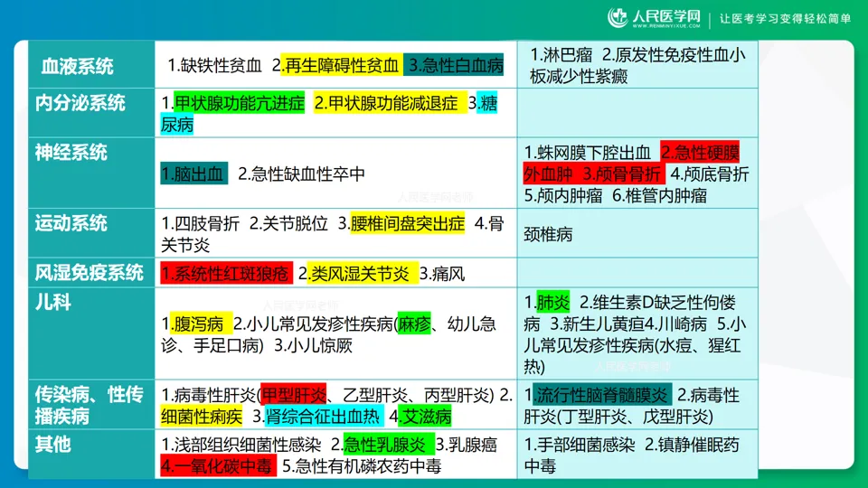Click green-highlighted 肺炎
868x488 pixels.
pos(552,302)
